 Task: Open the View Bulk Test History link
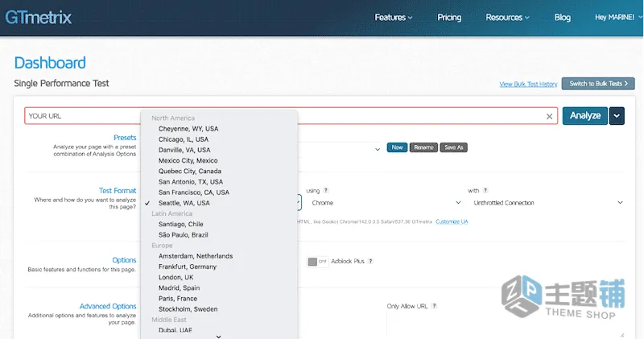(528, 85)
